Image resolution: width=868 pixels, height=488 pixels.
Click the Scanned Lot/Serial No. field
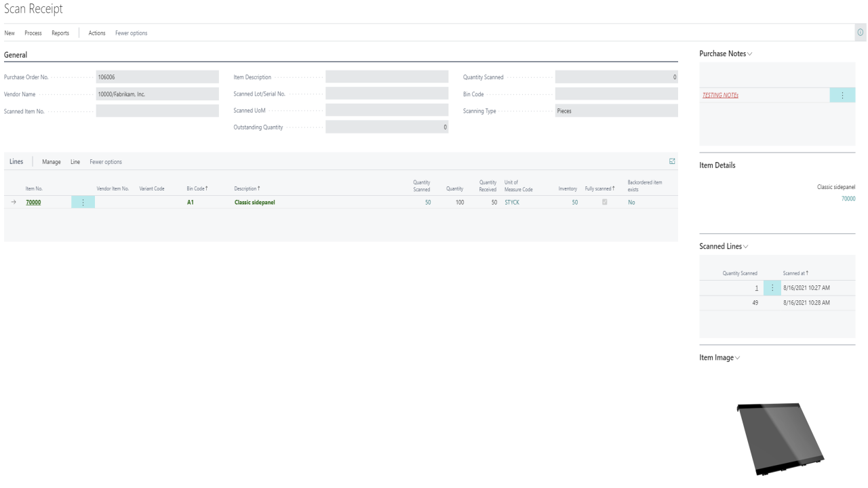click(x=387, y=94)
